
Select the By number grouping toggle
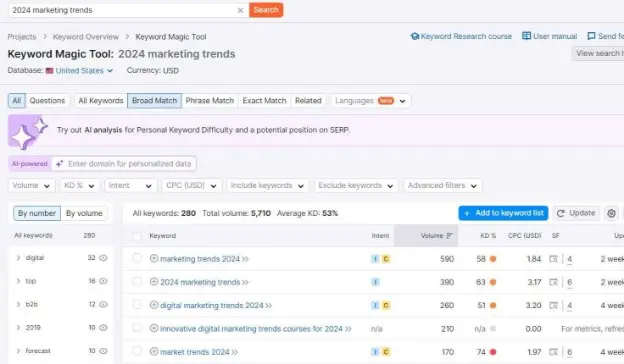(37, 213)
